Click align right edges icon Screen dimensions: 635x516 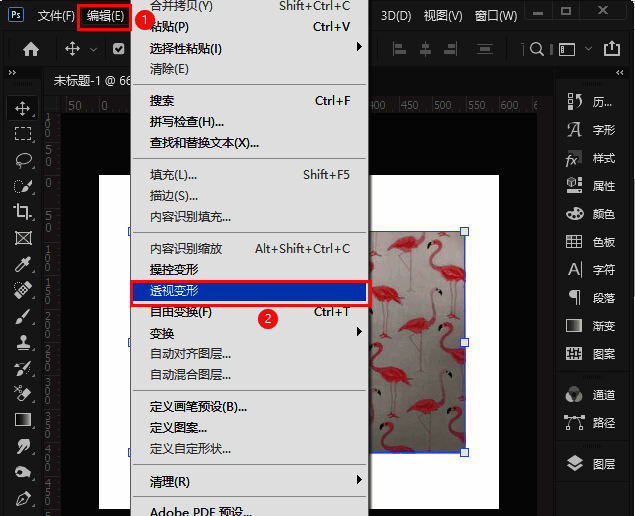pyautogui.click(x=450, y=49)
